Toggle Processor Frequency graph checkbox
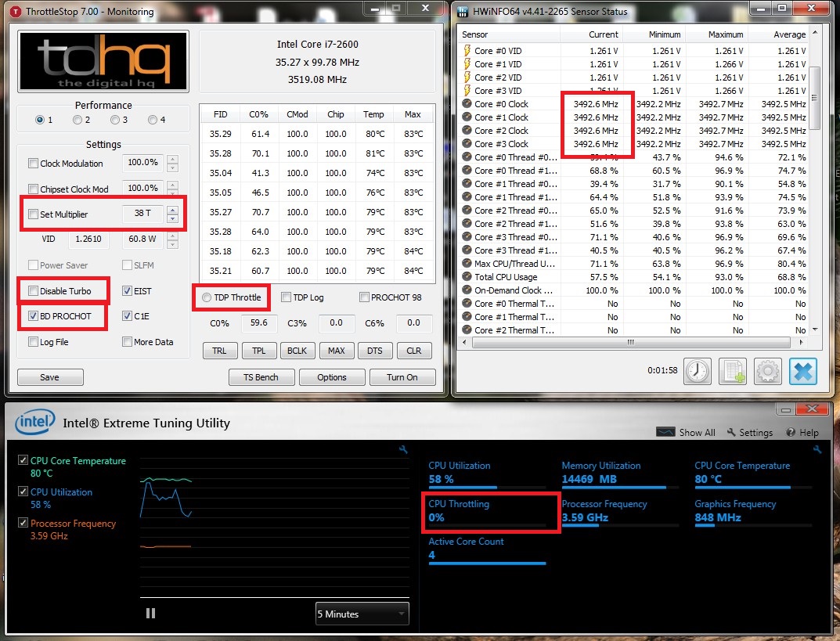The height and width of the screenshot is (641, 840). point(23,523)
